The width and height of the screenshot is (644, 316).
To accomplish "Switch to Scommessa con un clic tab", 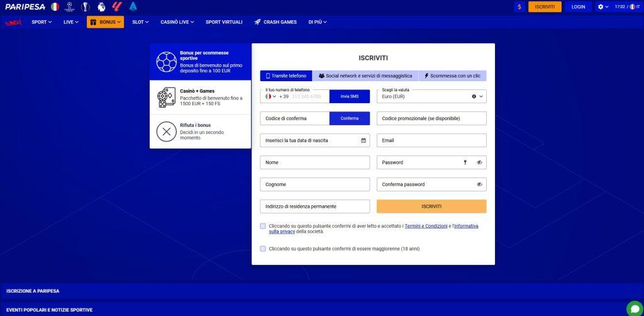I will 452,76.
